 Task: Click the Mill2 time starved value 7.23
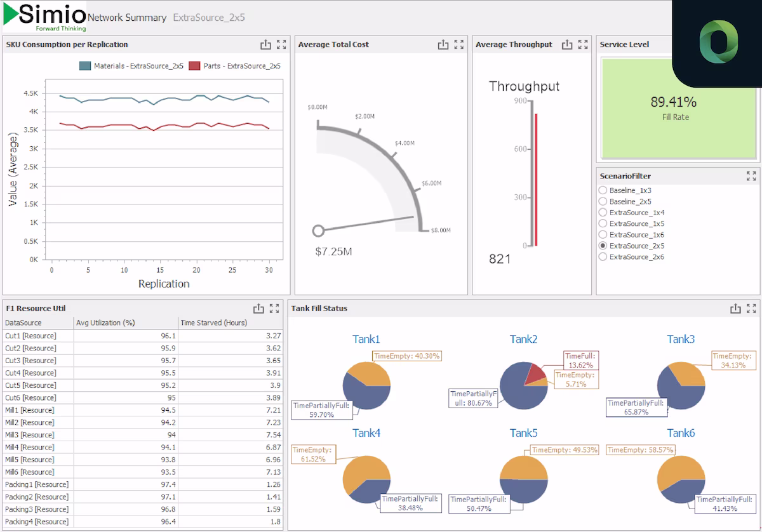point(273,422)
